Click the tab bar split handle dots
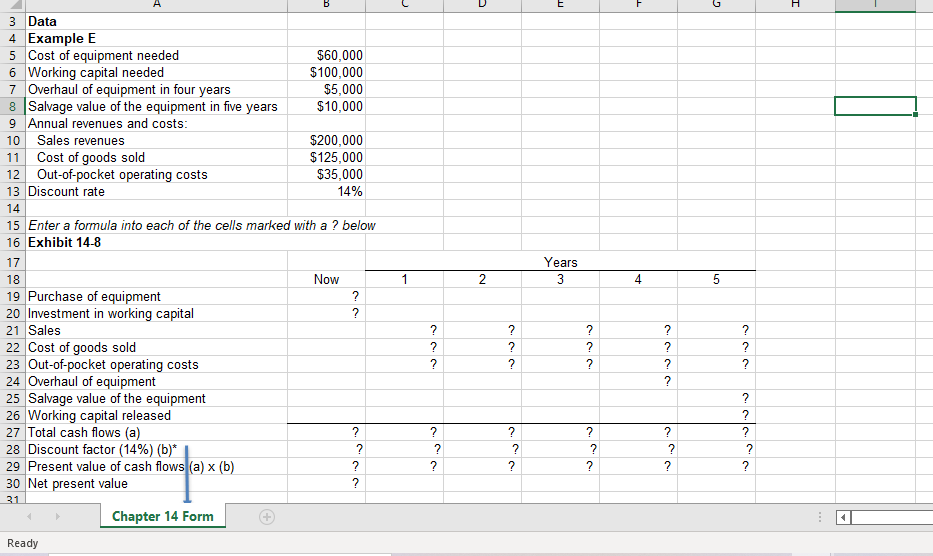933x556 pixels. [x=819, y=517]
